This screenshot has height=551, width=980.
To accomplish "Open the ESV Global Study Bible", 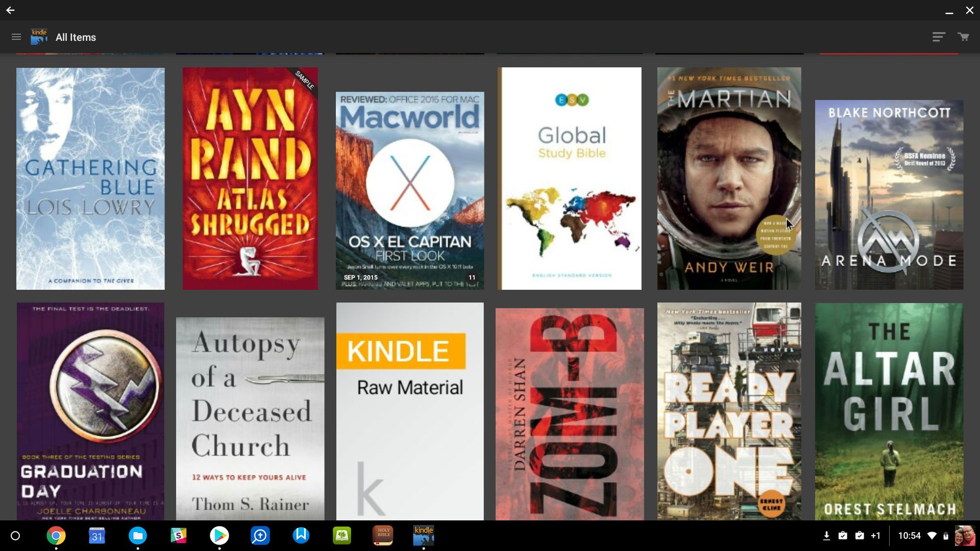I will tap(570, 179).
